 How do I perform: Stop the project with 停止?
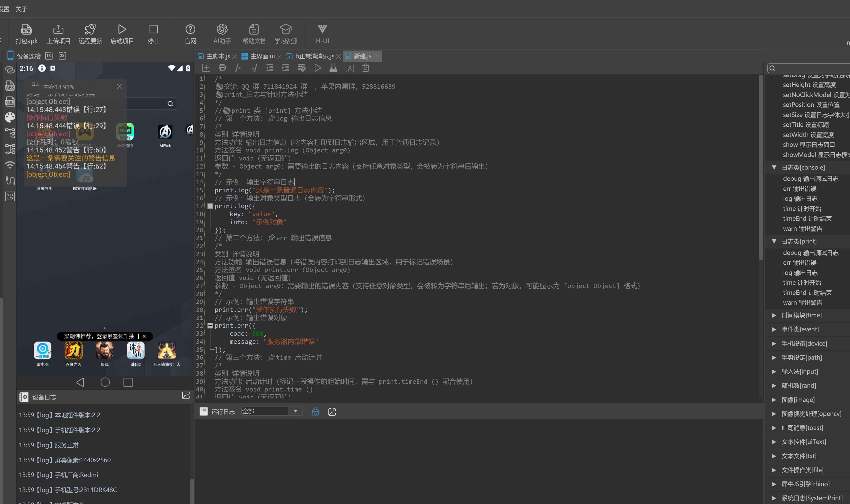154,34
